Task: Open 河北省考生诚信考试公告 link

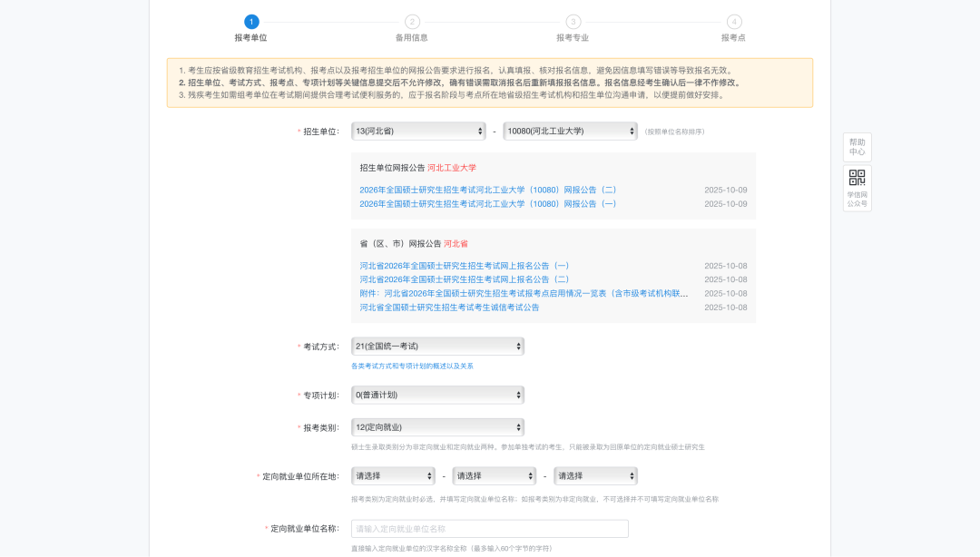Action: (449, 308)
